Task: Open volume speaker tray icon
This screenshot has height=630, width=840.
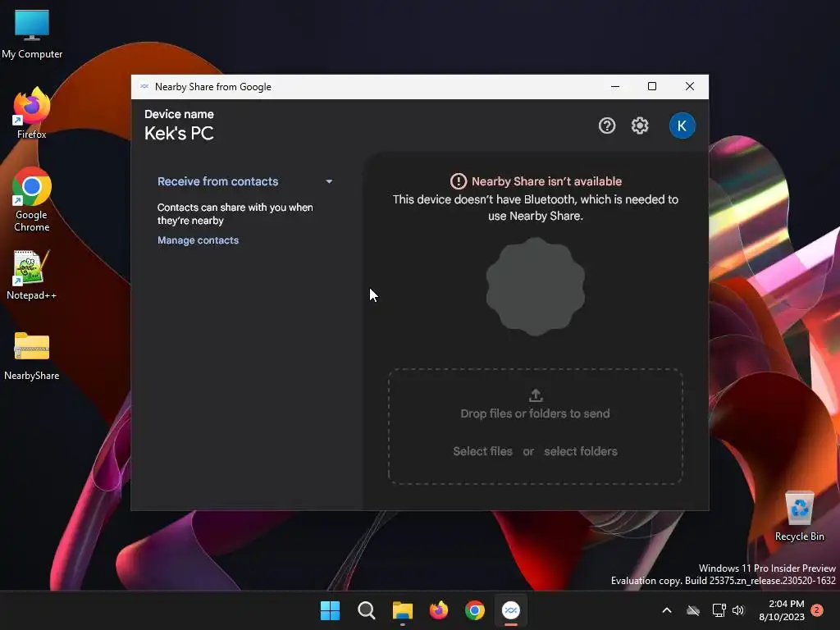Action: (738, 610)
